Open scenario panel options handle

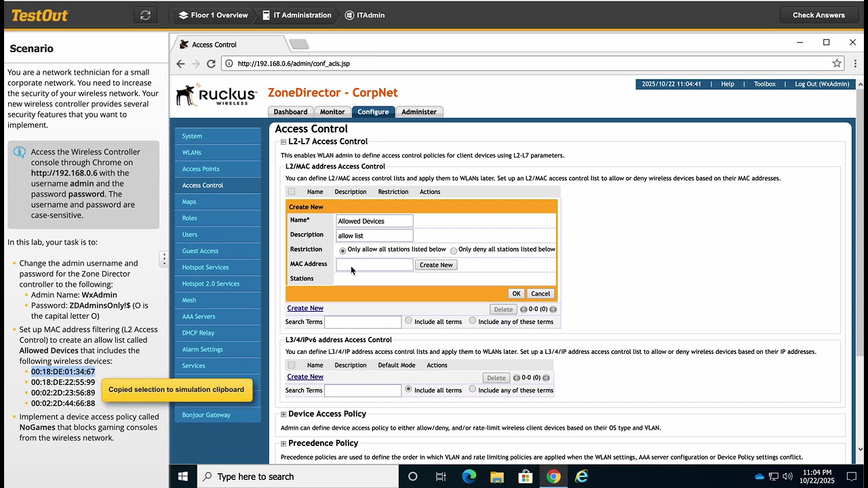click(x=163, y=259)
